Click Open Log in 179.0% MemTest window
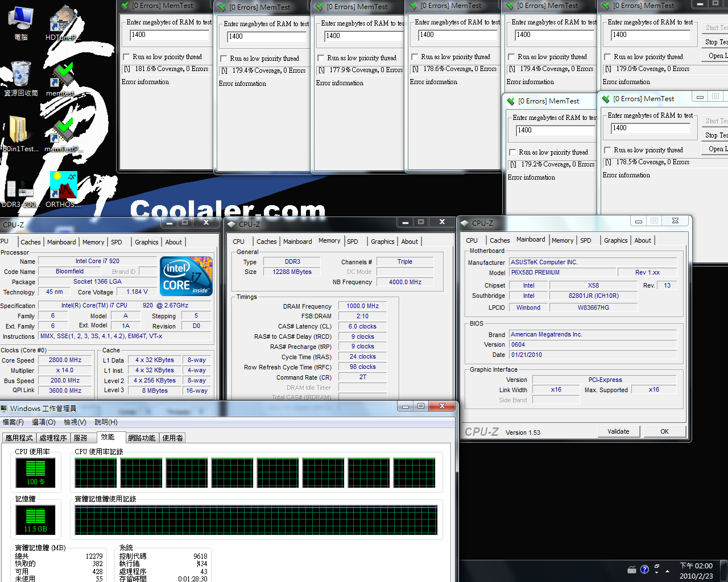Viewport: 728px width, 582px height. click(715, 56)
